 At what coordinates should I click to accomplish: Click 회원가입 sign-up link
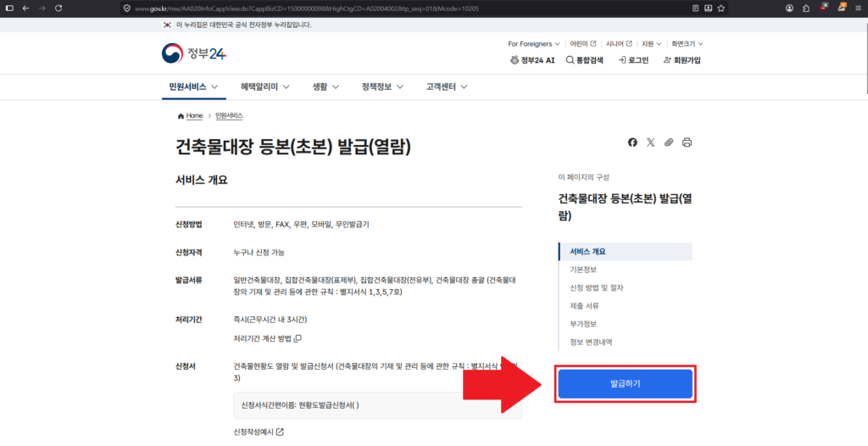pyautogui.click(x=682, y=60)
